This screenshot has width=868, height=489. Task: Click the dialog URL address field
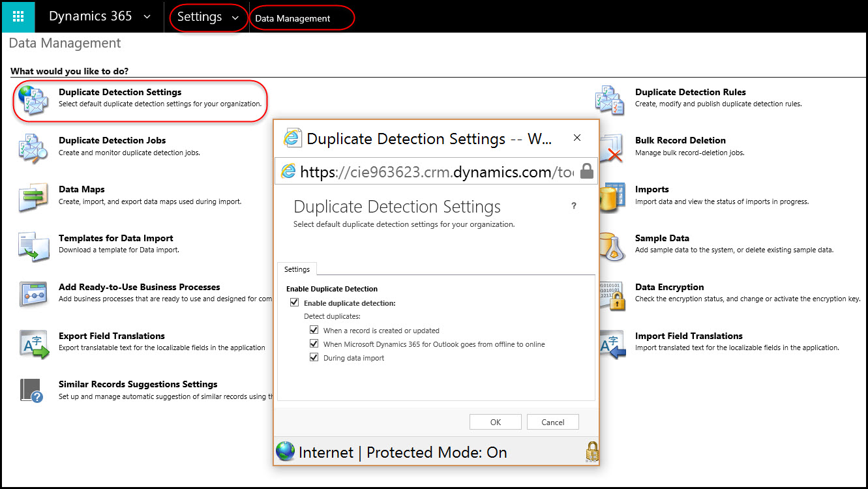437,171
